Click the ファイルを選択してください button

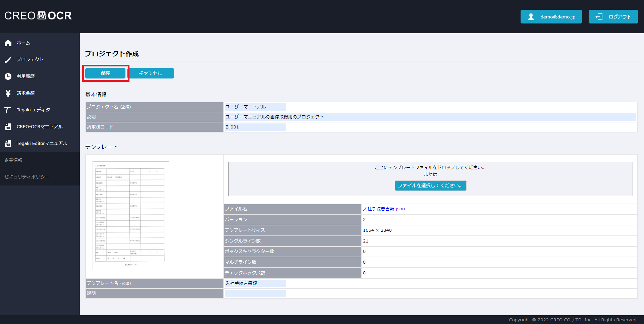tap(430, 185)
